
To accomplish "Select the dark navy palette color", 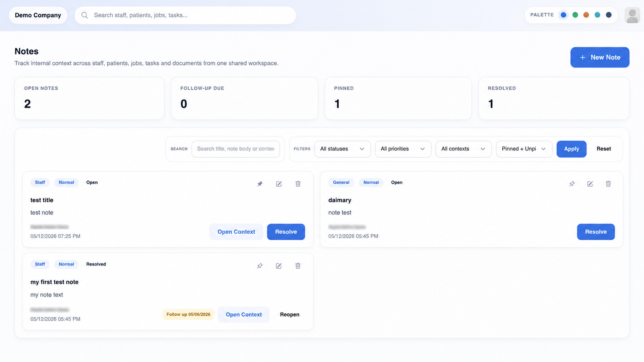I will click(x=609, y=15).
